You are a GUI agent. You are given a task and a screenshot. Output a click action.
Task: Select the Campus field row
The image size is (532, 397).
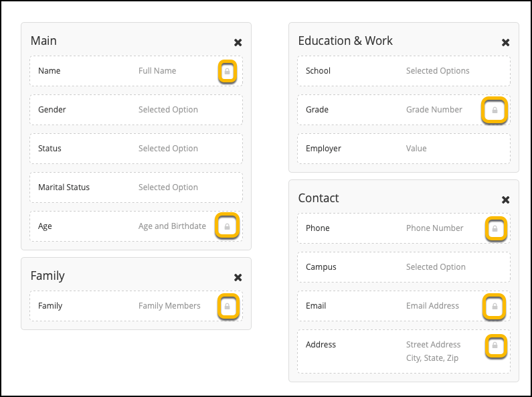coord(404,267)
